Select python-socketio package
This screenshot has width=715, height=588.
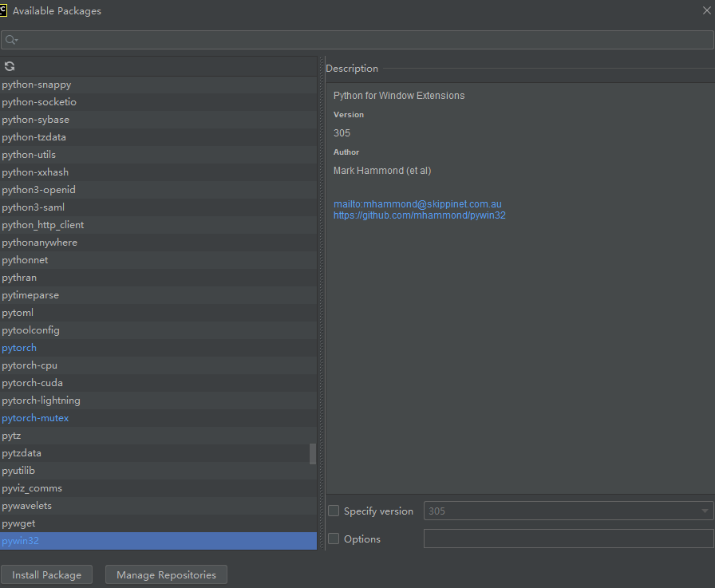pyautogui.click(x=158, y=102)
